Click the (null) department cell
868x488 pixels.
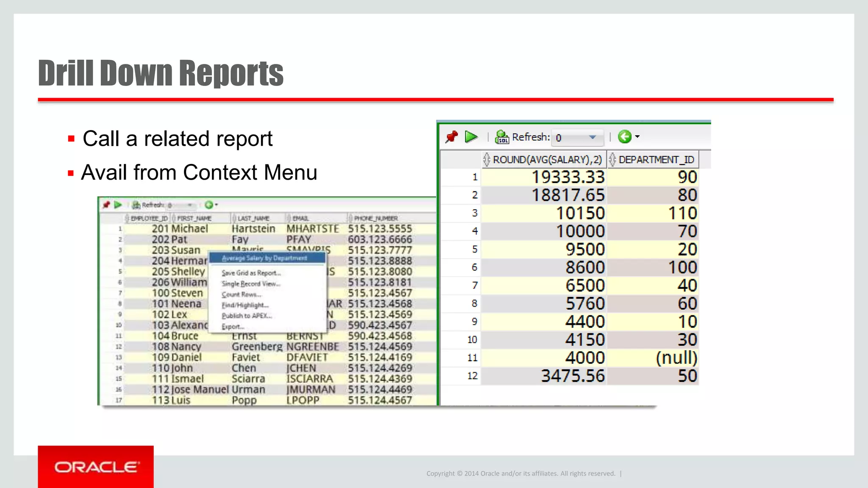[653, 358]
